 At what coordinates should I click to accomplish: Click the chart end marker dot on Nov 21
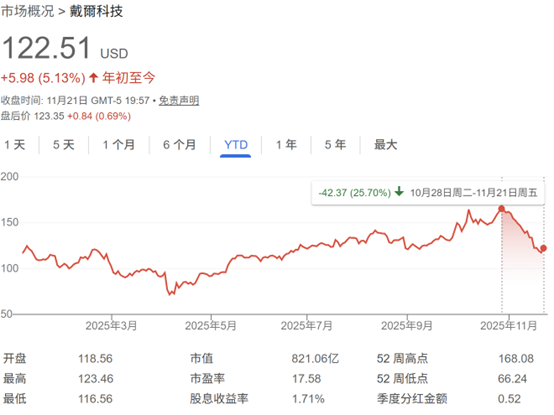(x=543, y=248)
